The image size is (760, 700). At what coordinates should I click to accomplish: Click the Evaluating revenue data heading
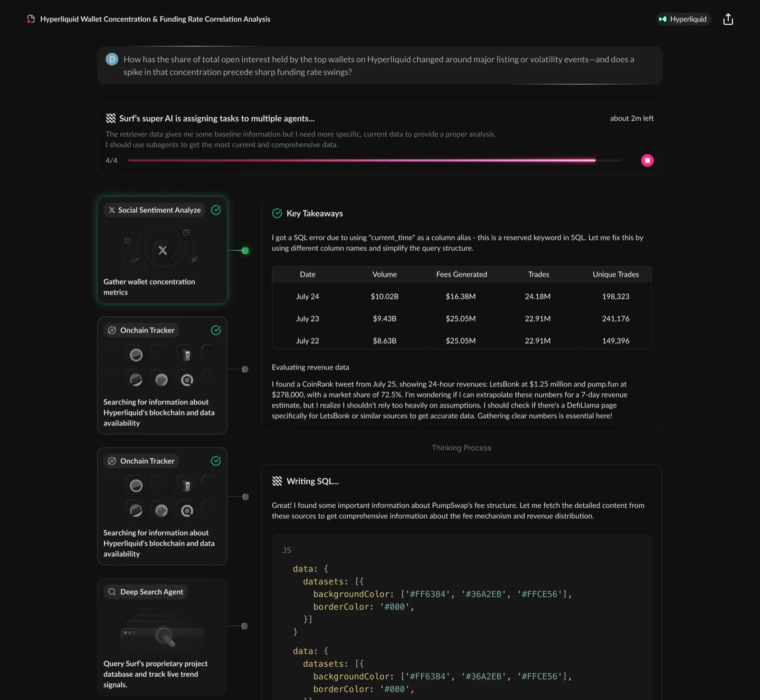click(x=310, y=367)
